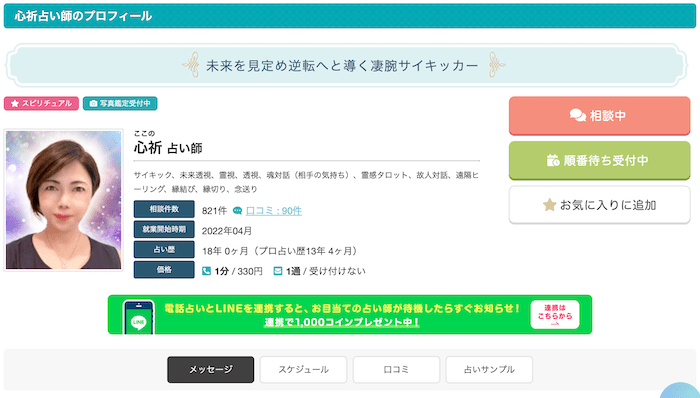700x398 pixels.
Task: Click the 心祈 占い師 name heading
Action: [x=168, y=148]
